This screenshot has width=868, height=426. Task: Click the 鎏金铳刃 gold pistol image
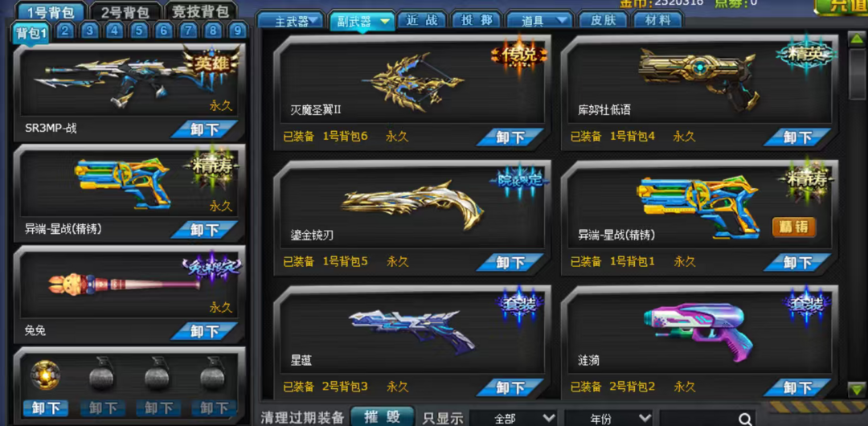point(412,205)
